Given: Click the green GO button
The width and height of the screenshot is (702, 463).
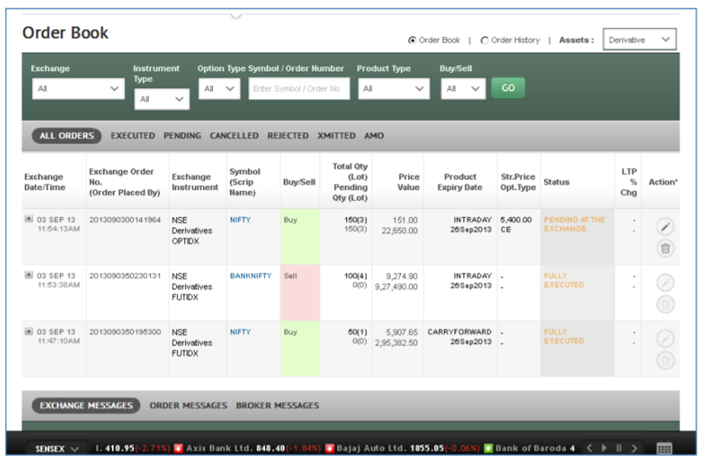Looking at the screenshot, I should 508,88.
